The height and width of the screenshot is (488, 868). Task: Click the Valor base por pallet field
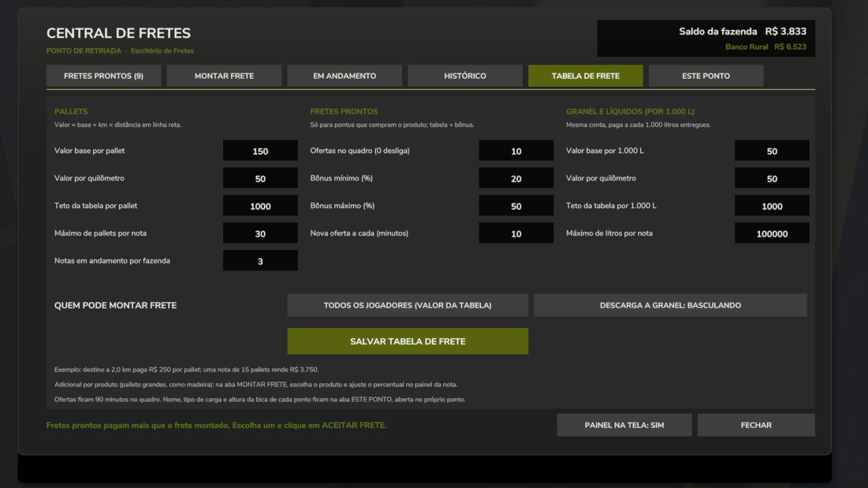coord(260,150)
